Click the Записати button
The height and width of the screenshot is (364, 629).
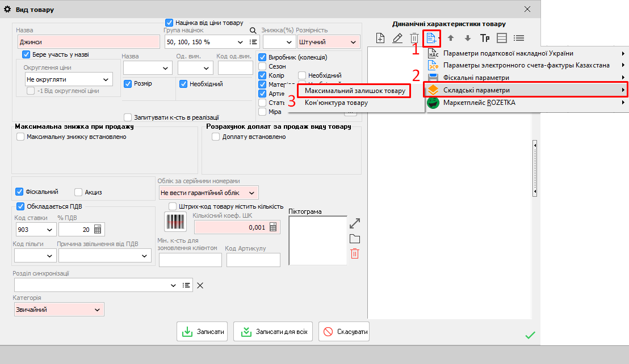click(x=203, y=332)
